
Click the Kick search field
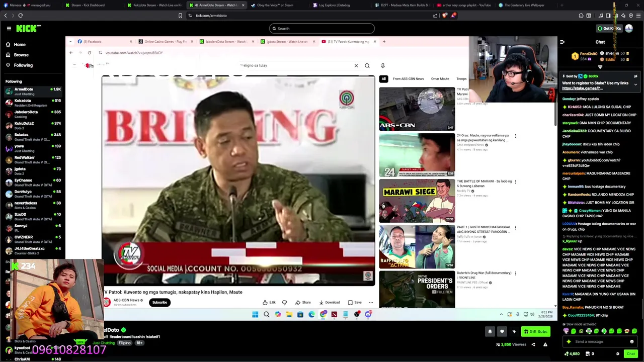coord(322,29)
